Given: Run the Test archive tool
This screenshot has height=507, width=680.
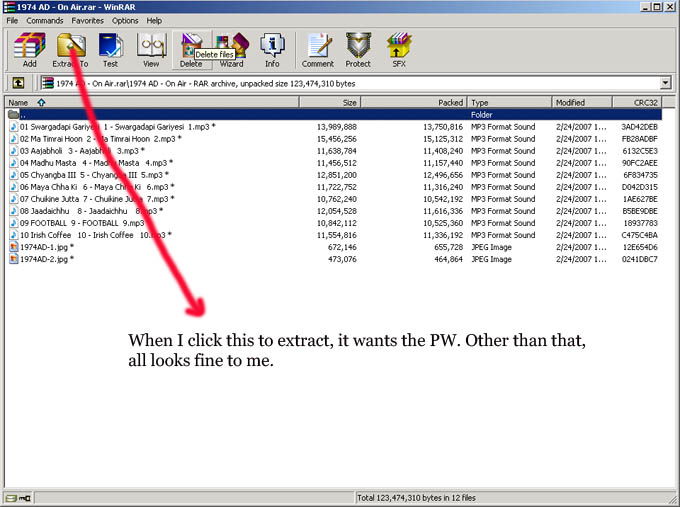Looking at the screenshot, I should [x=111, y=49].
